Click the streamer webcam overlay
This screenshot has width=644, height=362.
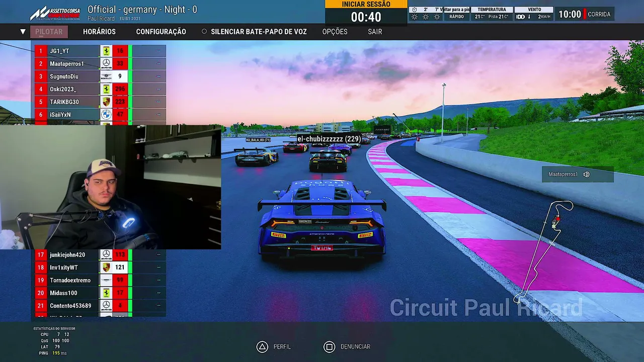tap(110, 187)
